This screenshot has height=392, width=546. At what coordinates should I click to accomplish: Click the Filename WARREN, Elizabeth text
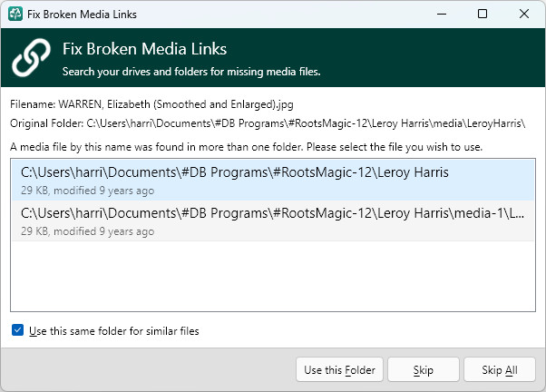point(151,104)
